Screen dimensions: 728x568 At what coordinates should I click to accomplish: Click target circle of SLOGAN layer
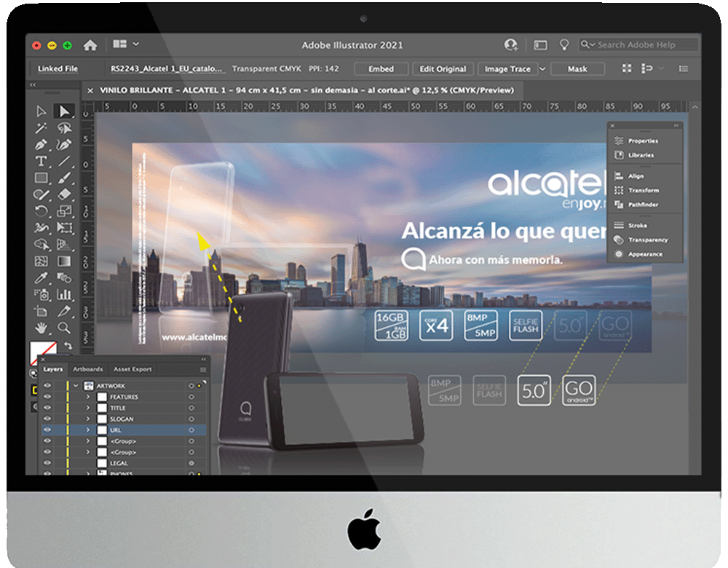click(x=191, y=419)
